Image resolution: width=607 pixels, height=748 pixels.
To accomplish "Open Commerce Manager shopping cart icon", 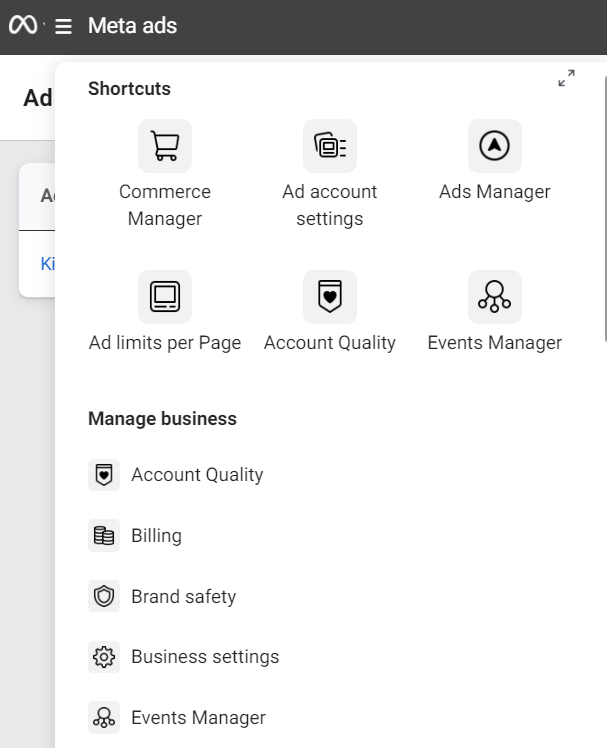I will [x=165, y=146].
